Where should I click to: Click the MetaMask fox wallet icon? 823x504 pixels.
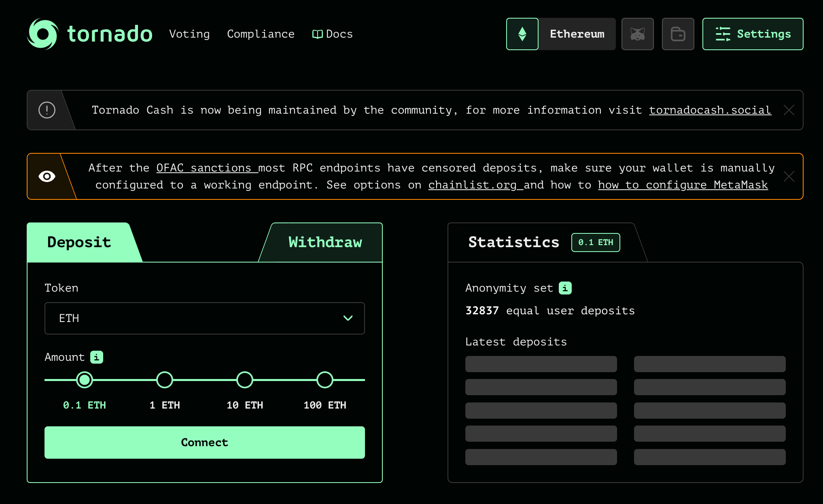637,34
